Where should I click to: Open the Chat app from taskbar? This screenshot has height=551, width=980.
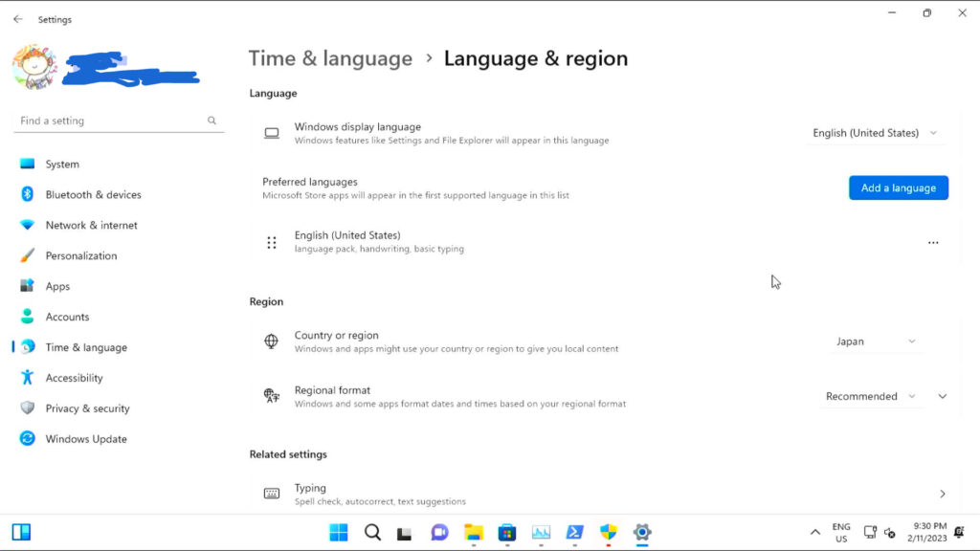(x=439, y=532)
